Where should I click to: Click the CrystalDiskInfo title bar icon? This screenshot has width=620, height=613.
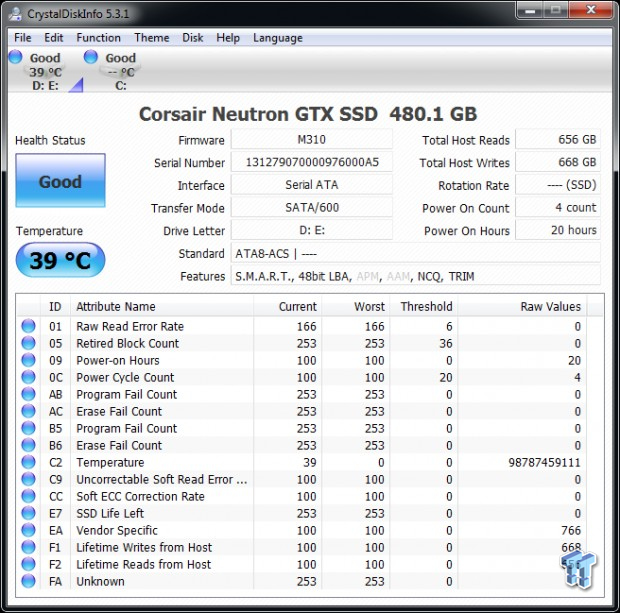pyautogui.click(x=15, y=13)
